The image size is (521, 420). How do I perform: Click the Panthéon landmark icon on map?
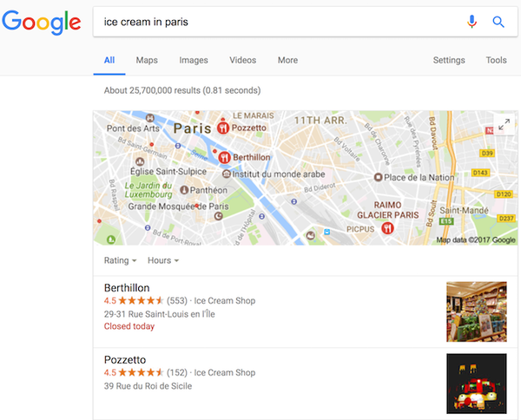tap(184, 190)
